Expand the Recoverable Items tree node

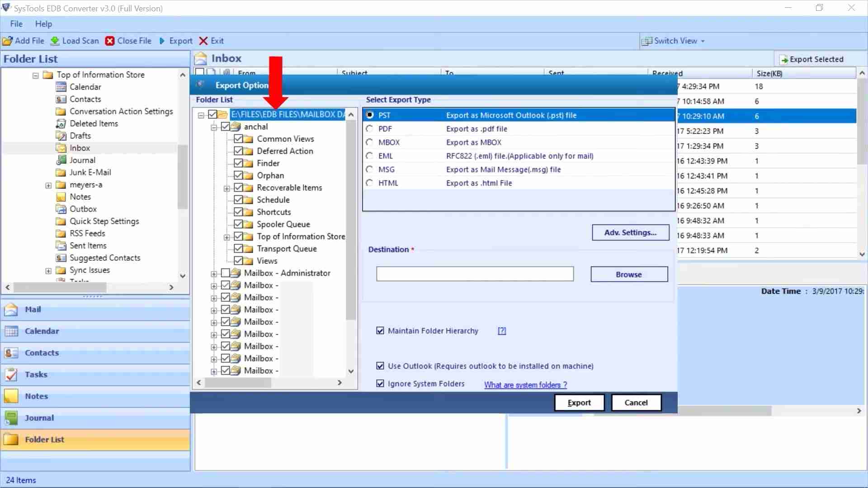(x=227, y=188)
